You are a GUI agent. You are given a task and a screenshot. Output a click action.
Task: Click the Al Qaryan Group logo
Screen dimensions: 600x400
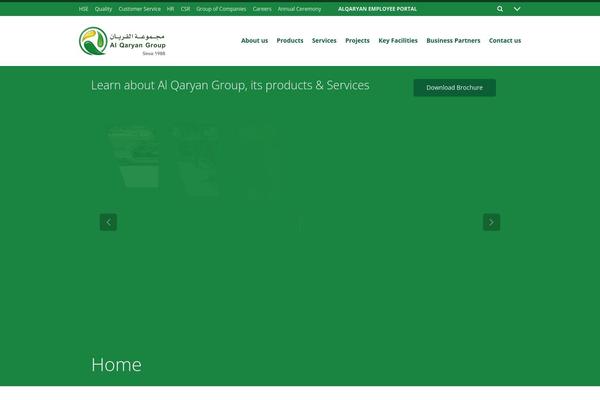tap(122, 41)
